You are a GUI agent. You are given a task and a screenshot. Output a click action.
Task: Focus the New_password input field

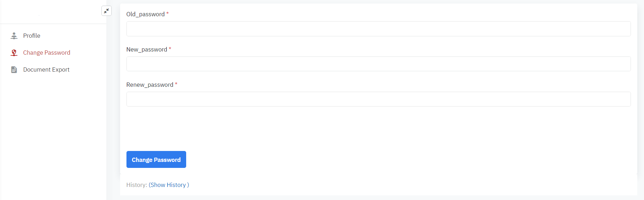click(x=378, y=64)
